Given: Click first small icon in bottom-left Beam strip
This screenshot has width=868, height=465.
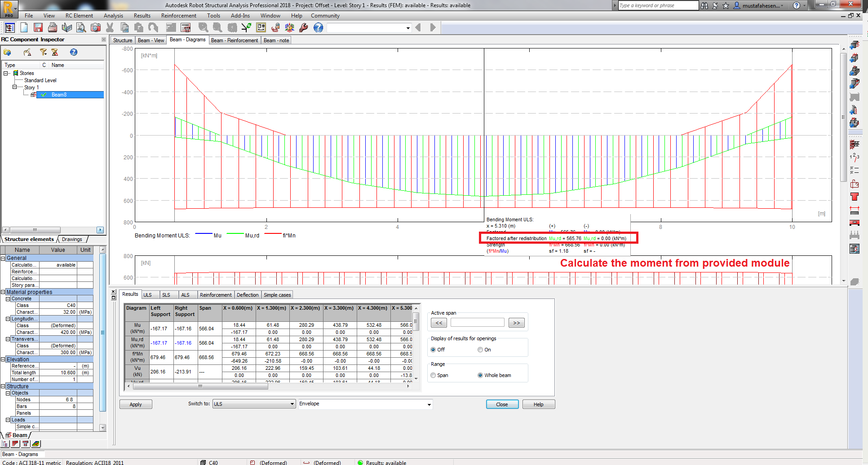Looking at the screenshot, I should pos(5,444).
